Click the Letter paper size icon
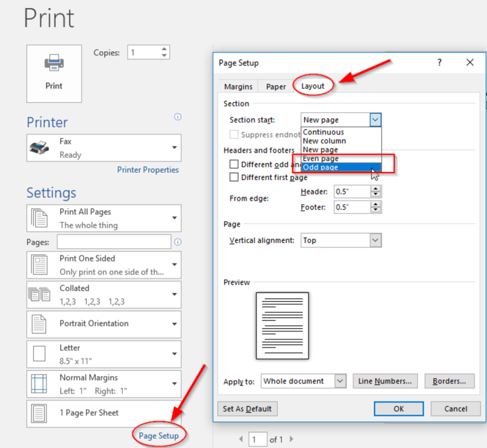This screenshot has height=448, width=487. pyautogui.click(x=39, y=354)
